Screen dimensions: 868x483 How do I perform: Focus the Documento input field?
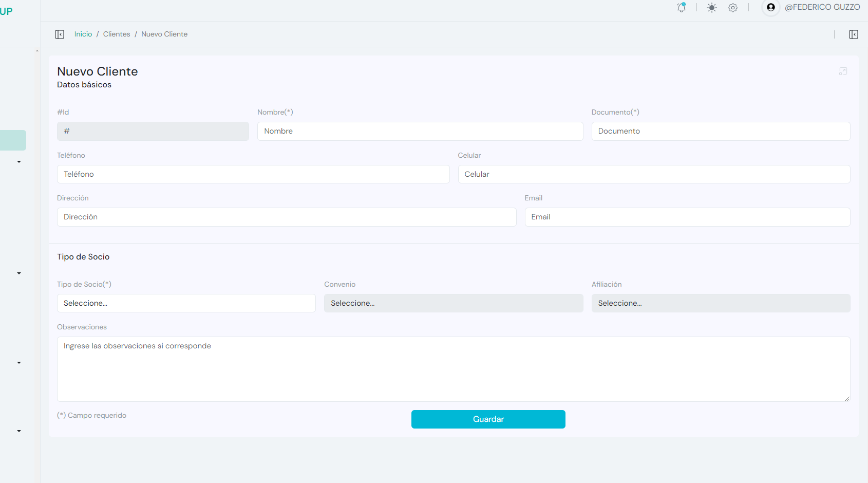[721, 131]
